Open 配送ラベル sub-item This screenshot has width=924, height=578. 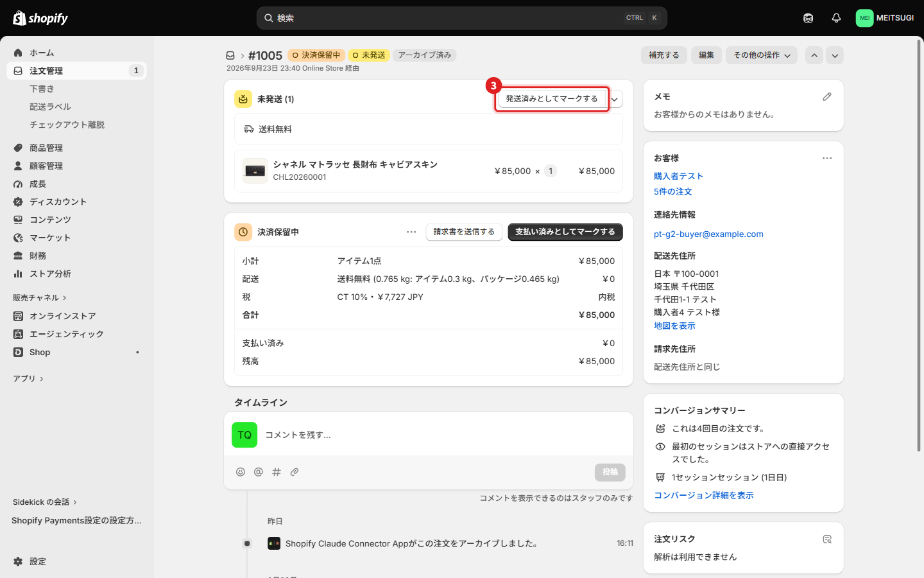pyautogui.click(x=50, y=107)
